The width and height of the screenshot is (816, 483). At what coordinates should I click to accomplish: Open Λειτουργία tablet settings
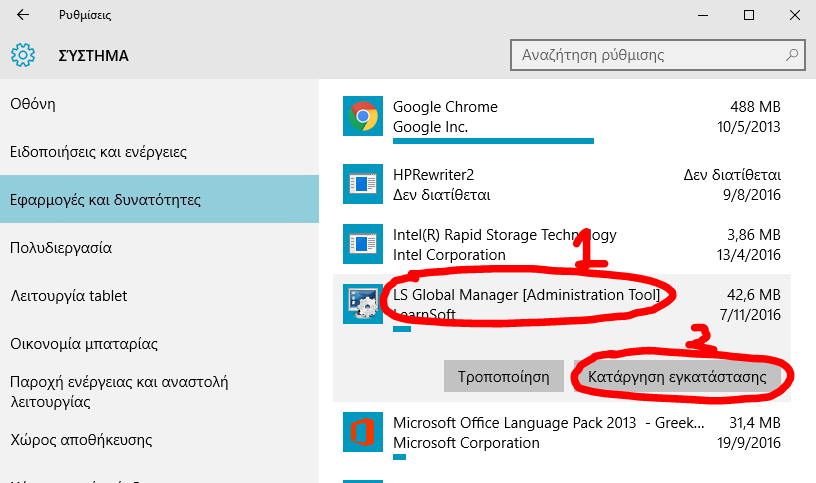(68, 296)
